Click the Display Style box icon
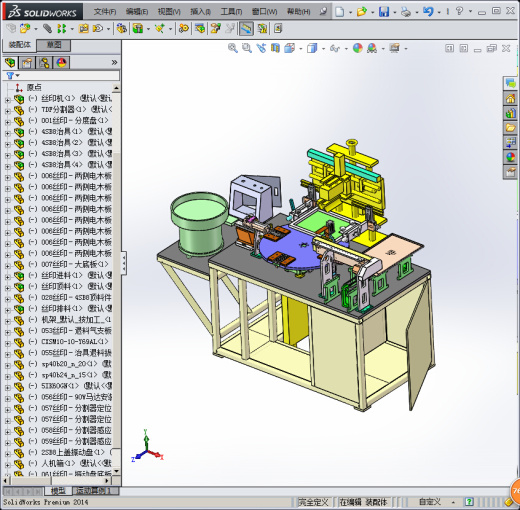Viewport: 520px width, 510px height. coord(312,48)
